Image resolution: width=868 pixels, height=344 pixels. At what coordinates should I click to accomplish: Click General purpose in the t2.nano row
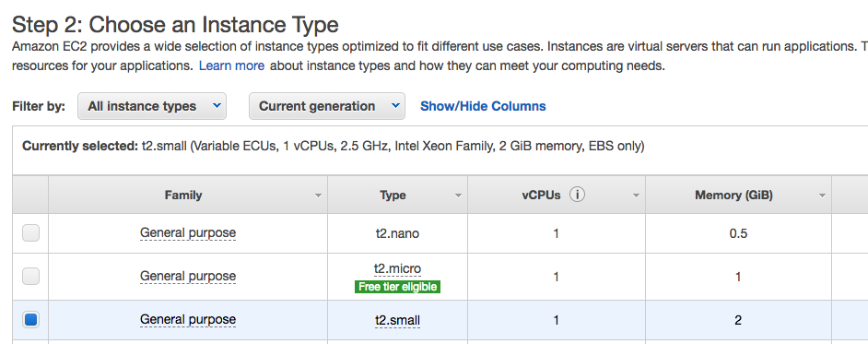click(188, 232)
